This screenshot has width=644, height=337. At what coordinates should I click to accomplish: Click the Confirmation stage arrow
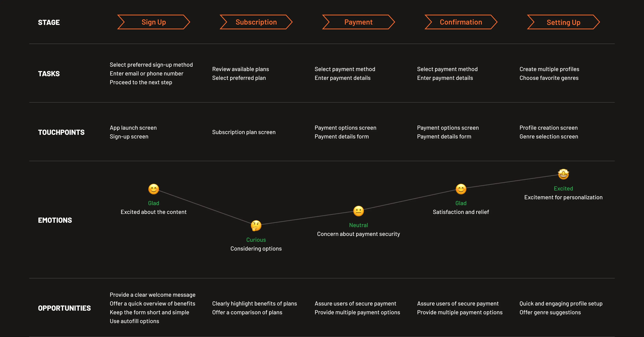coord(461,22)
